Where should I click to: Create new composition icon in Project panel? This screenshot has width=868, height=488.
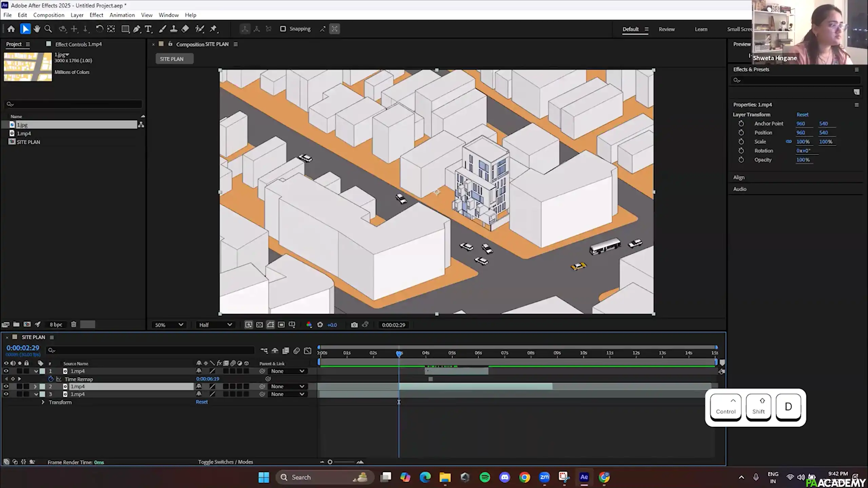(x=27, y=324)
